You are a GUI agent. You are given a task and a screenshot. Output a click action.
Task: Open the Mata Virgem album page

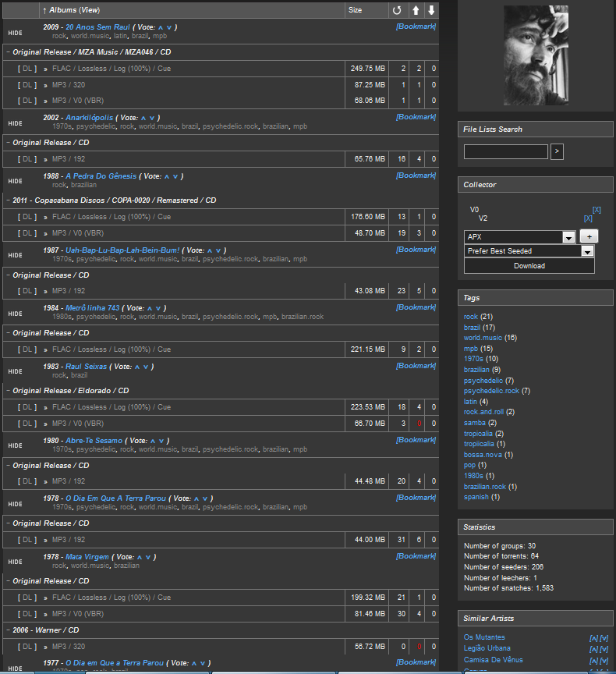(87, 557)
